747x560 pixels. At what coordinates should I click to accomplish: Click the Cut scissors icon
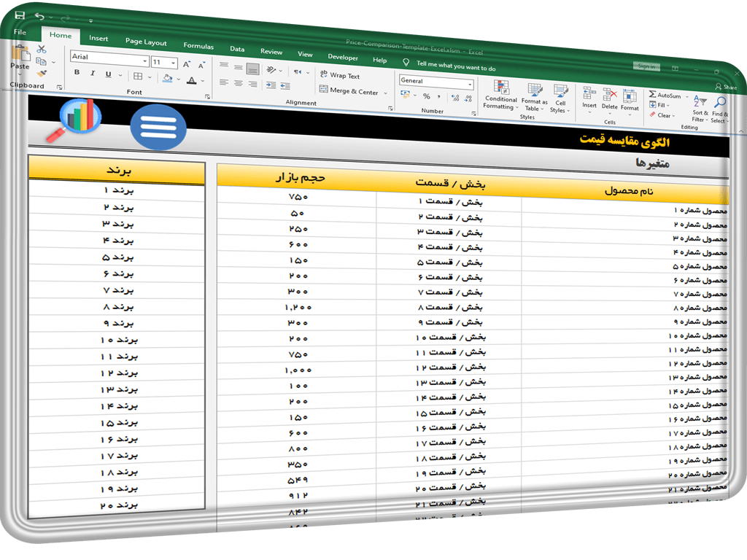coord(42,49)
